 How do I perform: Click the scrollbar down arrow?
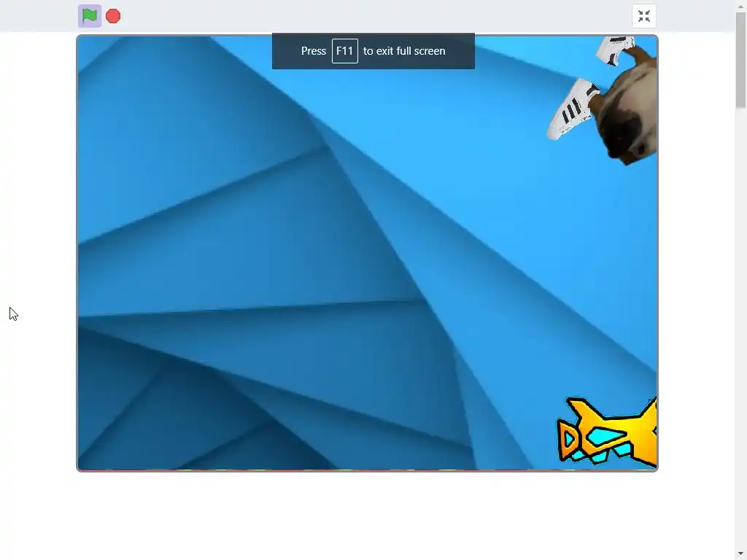pyautogui.click(x=740, y=553)
